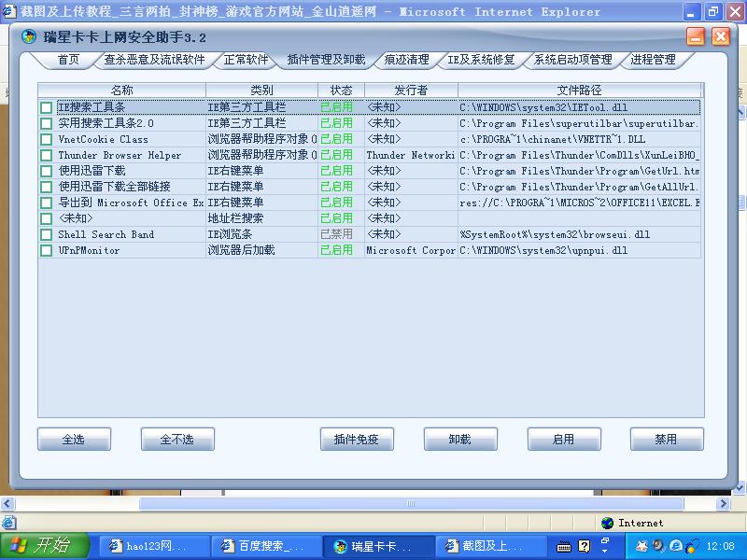Close the 瑞星卡卡 assistant window
747x560 pixels.
[721, 36]
